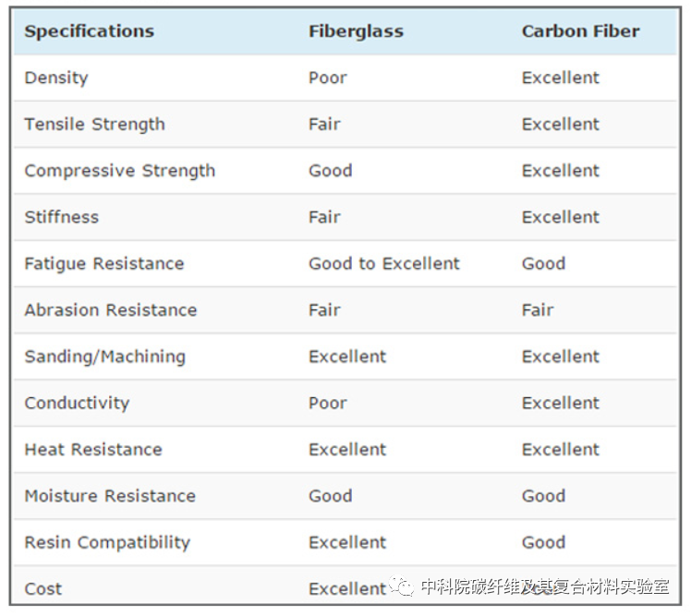This screenshot has width=691, height=616.
Task: Click the Good to Excellent cell
Action: [x=384, y=263]
